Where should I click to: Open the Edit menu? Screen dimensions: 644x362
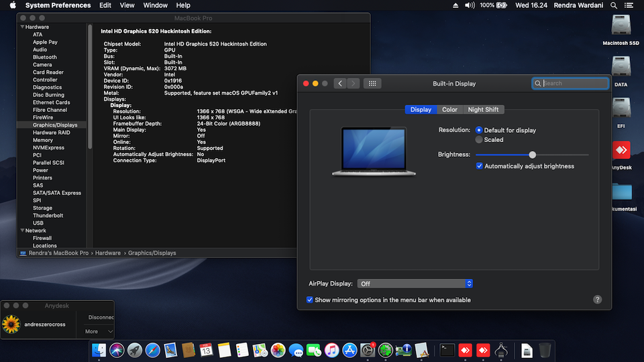(105, 5)
